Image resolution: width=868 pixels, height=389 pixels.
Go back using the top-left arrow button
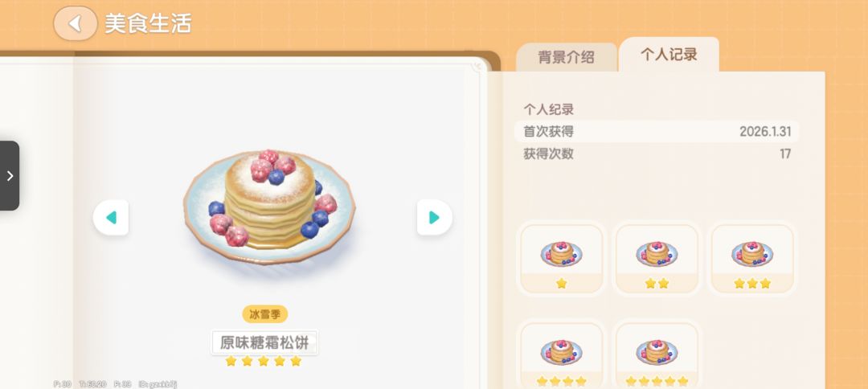(x=76, y=23)
